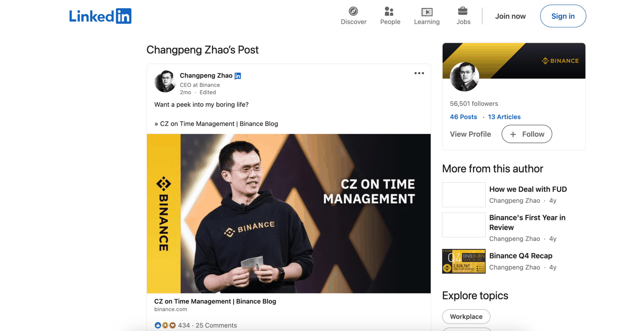Open the People icon in navigation
The width and height of the screenshot is (644, 331).
[x=389, y=11]
